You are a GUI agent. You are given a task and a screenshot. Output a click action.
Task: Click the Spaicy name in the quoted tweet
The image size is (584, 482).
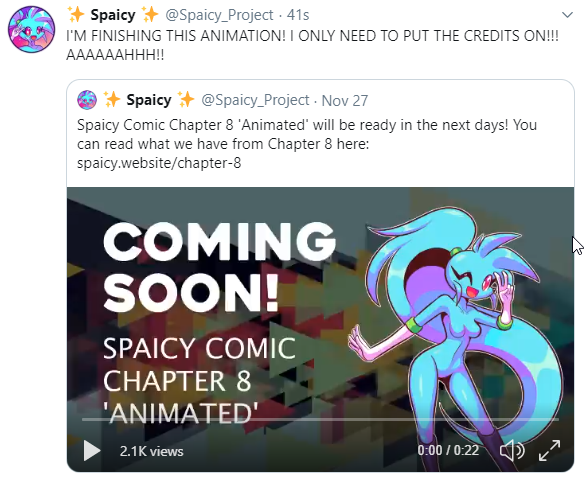point(149,100)
